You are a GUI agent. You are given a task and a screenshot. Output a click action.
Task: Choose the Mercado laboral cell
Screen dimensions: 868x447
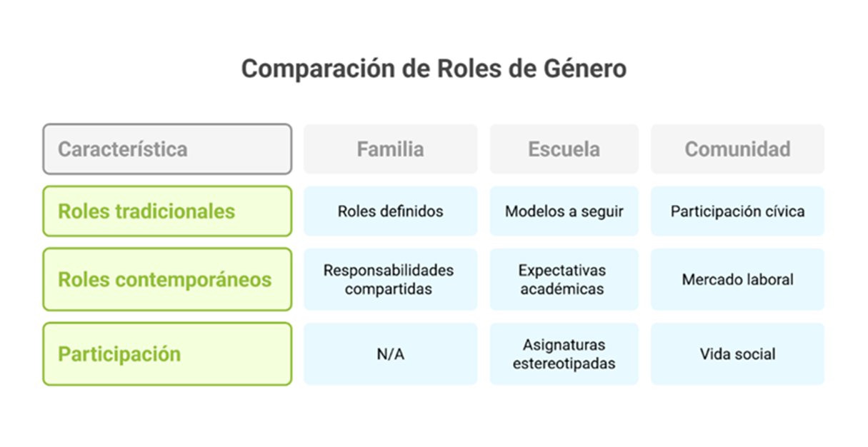tap(737, 279)
